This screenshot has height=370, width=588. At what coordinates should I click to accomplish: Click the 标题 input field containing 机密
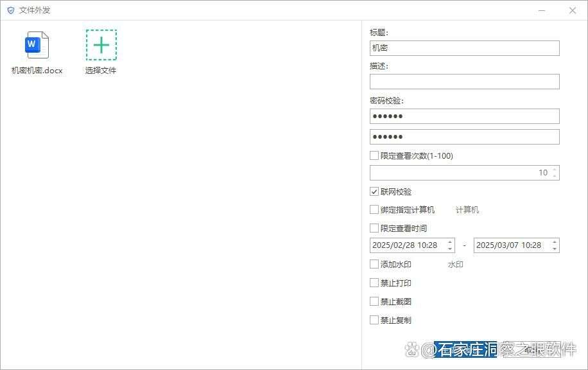(464, 48)
